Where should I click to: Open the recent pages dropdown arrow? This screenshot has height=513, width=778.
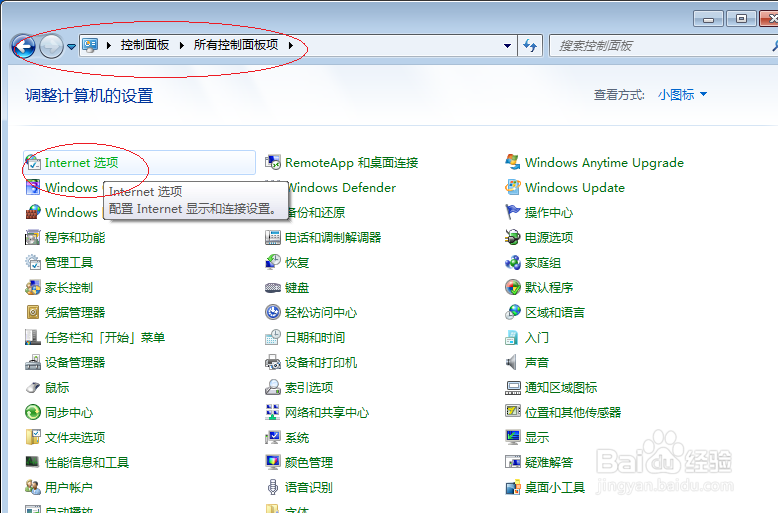(x=71, y=47)
